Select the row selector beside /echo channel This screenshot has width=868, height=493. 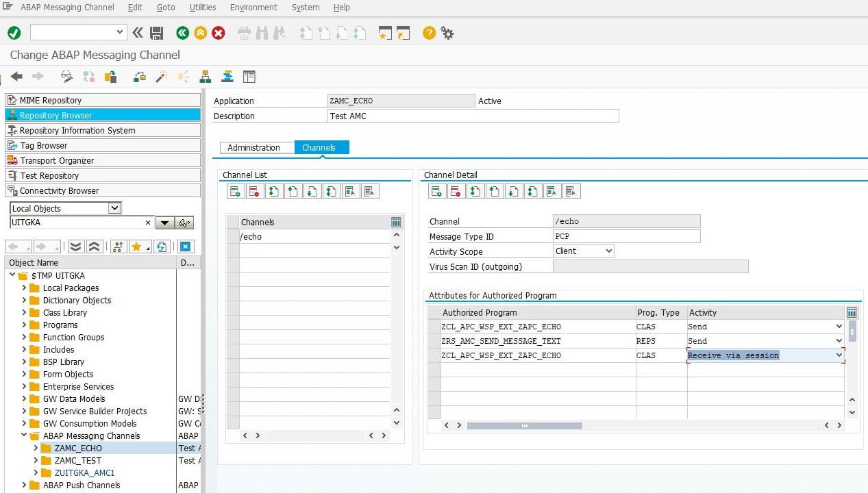point(232,237)
